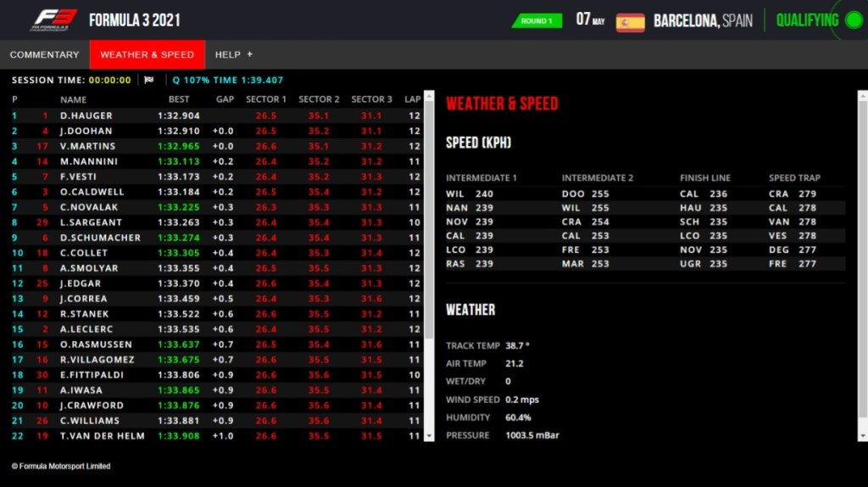Click the F3 championship logo
868x487 pixels.
tap(54, 20)
